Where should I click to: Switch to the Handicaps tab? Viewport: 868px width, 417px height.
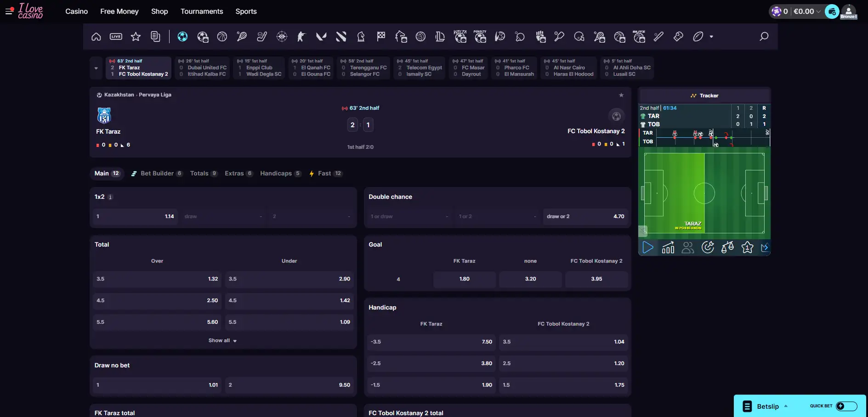click(x=280, y=174)
